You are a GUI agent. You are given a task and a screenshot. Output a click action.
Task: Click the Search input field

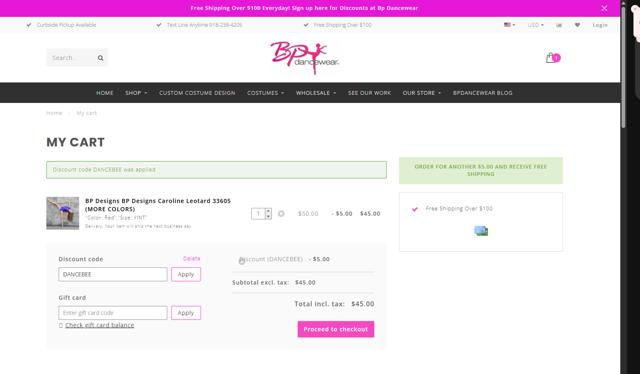pos(72,58)
